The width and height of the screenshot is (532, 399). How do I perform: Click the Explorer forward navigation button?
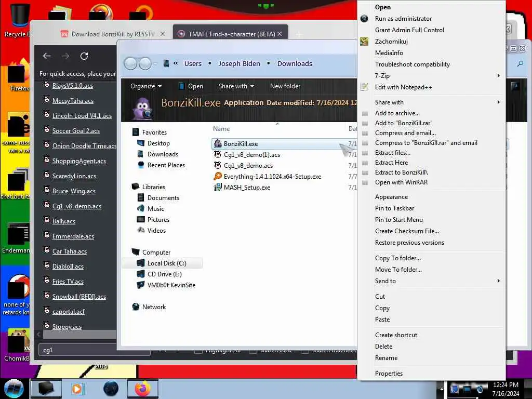click(145, 63)
